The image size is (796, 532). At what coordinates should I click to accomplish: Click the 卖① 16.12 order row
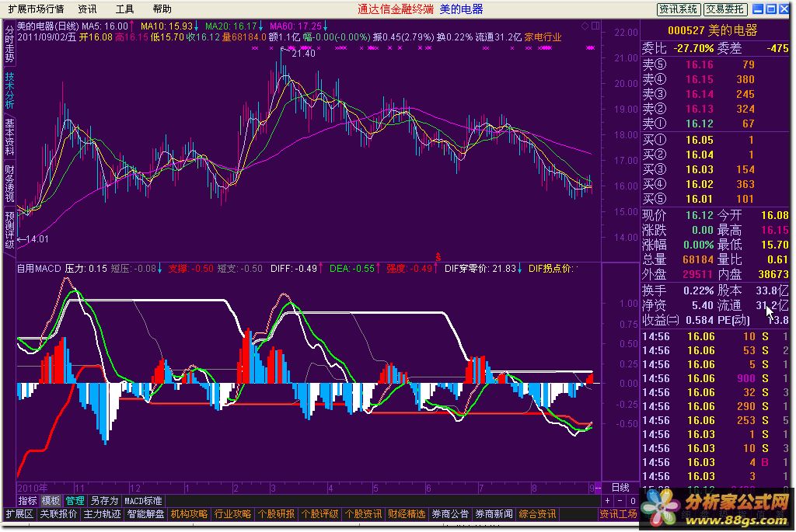(716, 123)
